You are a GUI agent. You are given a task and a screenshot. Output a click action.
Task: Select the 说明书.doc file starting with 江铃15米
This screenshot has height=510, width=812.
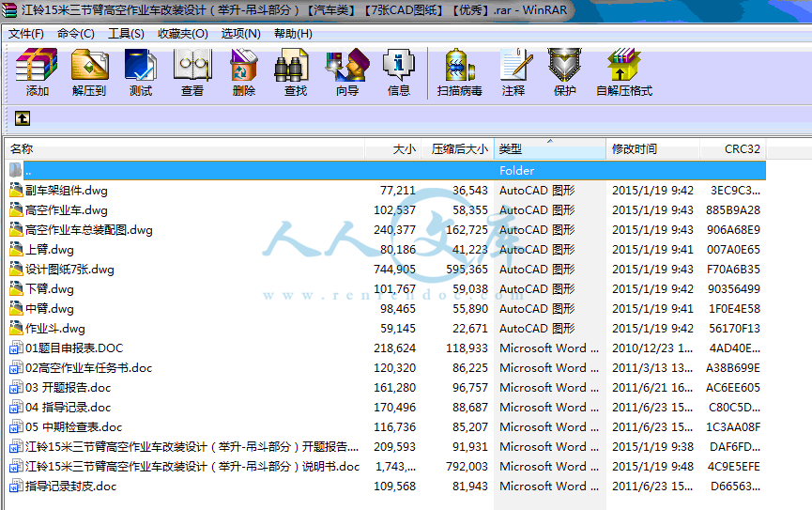[x=192, y=466]
